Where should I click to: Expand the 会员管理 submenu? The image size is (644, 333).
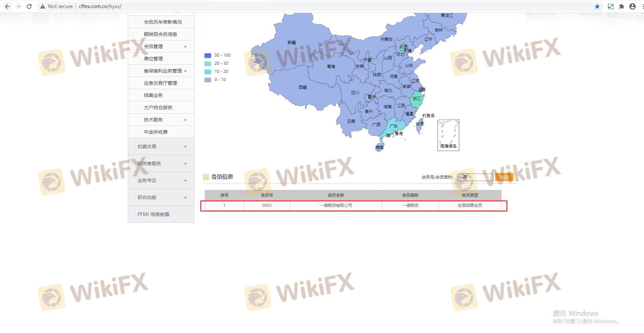point(185,46)
